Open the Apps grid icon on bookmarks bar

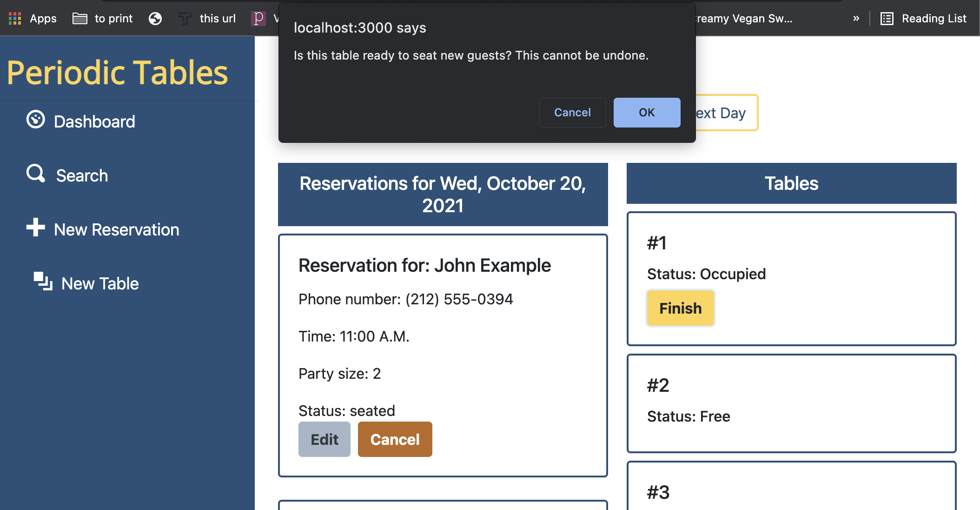14,19
